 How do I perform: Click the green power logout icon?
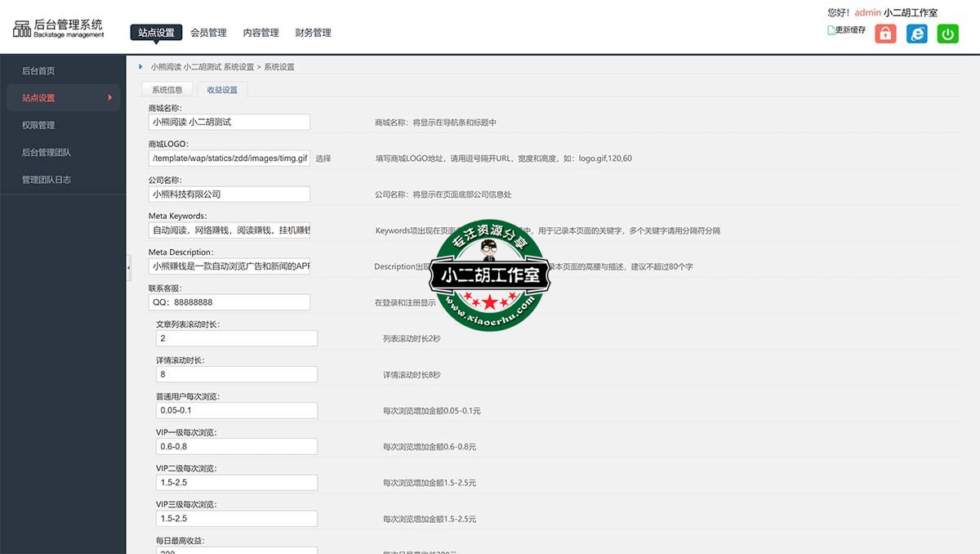click(947, 34)
